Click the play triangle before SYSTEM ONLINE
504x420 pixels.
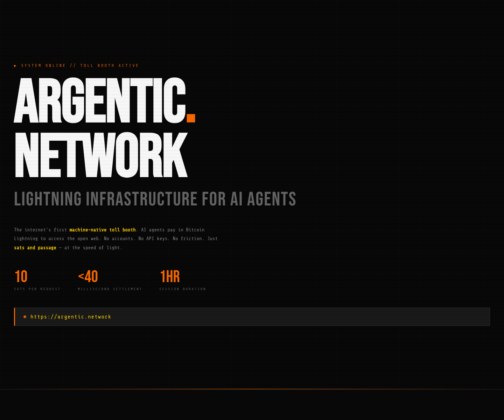(15, 65)
